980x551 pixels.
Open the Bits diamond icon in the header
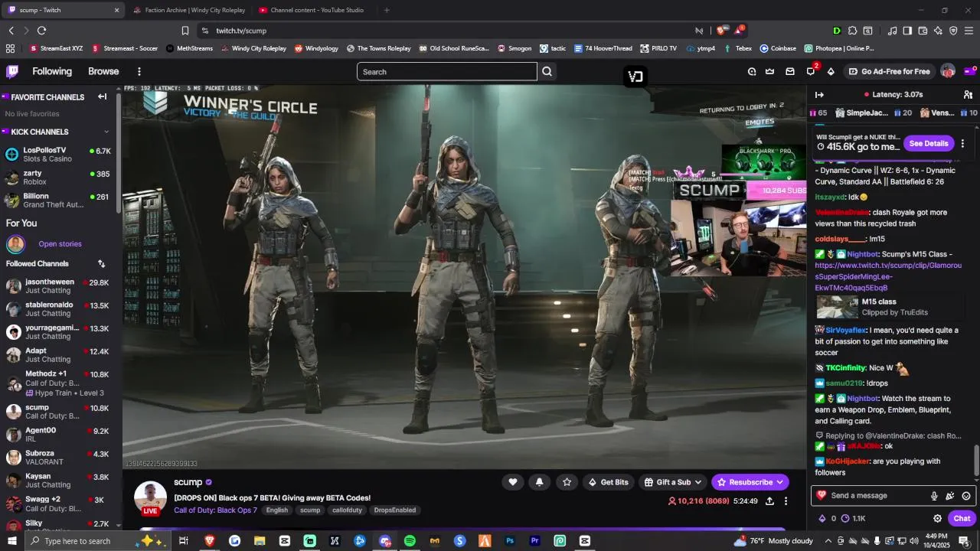tap(831, 71)
